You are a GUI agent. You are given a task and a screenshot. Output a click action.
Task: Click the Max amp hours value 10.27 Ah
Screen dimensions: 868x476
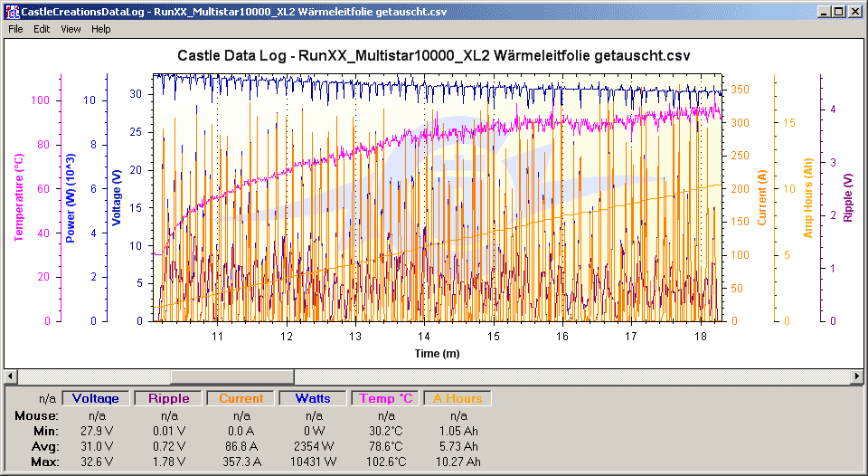458,462
